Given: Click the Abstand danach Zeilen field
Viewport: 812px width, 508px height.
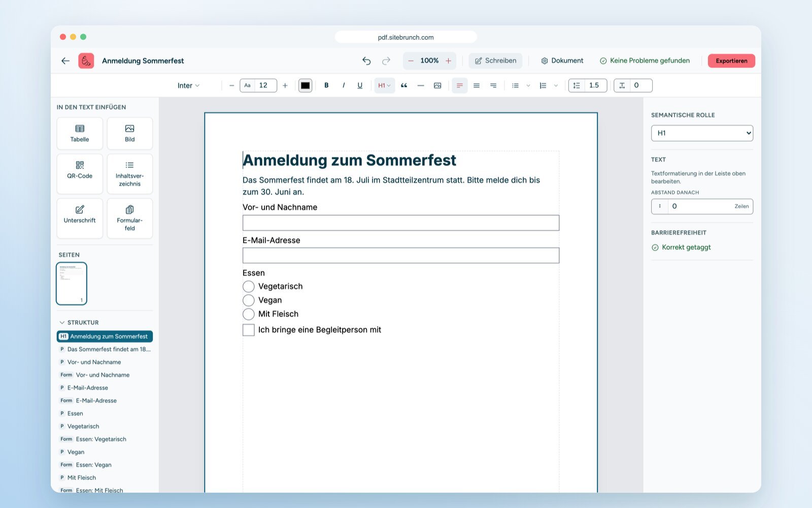Looking at the screenshot, I should 702,206.
